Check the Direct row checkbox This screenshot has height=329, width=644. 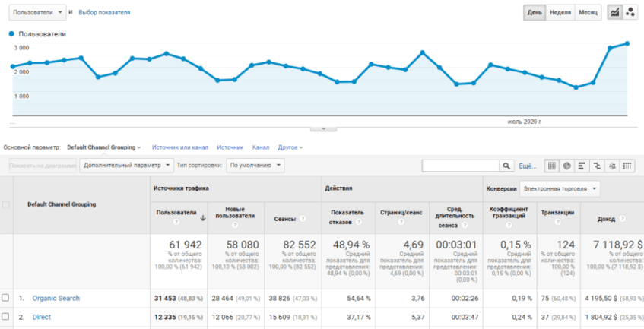(x=6, y=317)
